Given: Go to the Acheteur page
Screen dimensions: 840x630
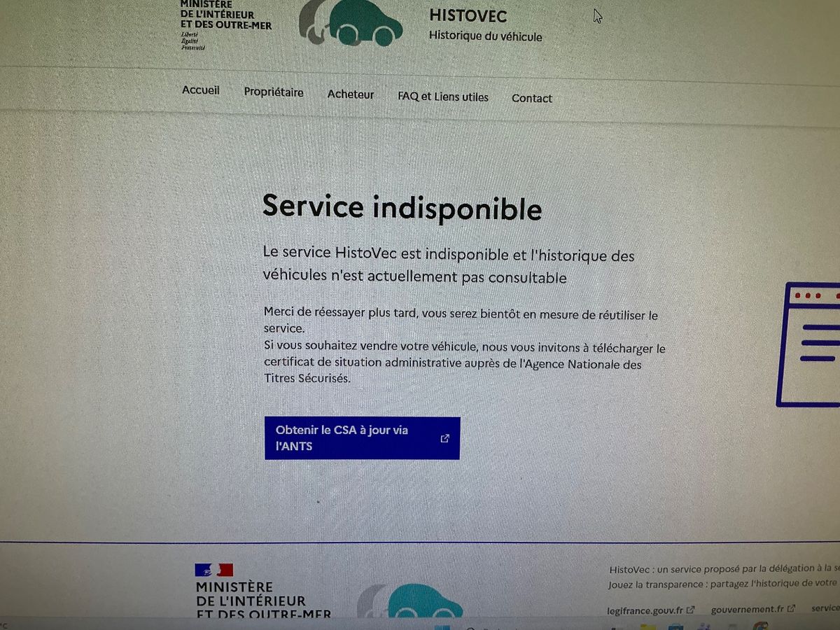Looking at the screenshot, I should click(351, 94).
